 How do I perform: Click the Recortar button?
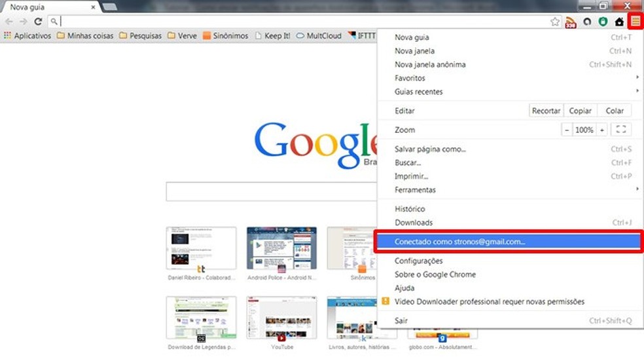[x=546, y=111]
